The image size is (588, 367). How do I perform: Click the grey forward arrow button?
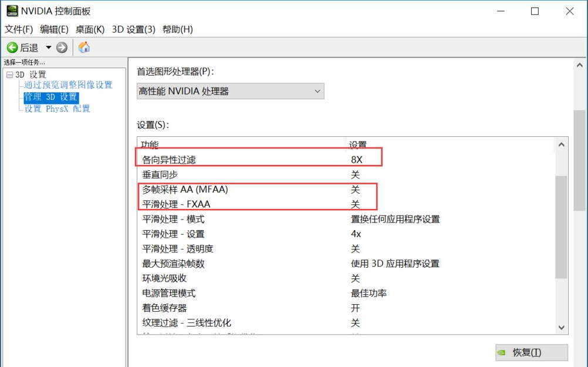tap(62, 48)
